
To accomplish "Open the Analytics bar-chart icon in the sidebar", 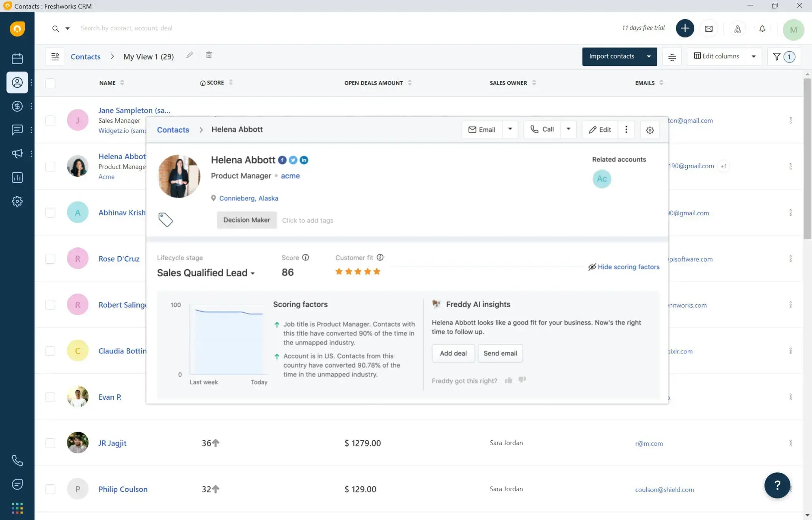I will [17, 178].
